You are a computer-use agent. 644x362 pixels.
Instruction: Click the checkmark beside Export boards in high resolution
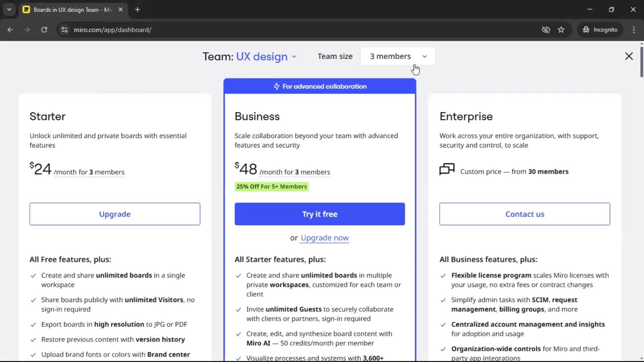(33, 325)
